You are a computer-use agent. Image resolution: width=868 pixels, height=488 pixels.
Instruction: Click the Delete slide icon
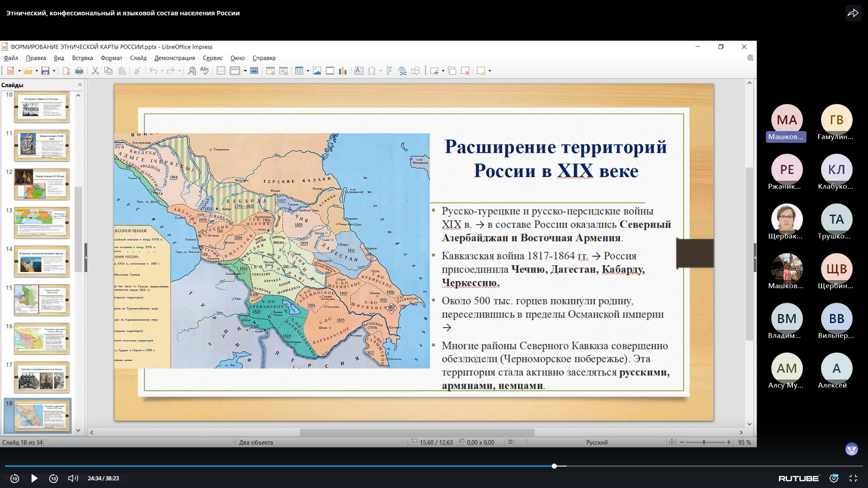(465, 71)
